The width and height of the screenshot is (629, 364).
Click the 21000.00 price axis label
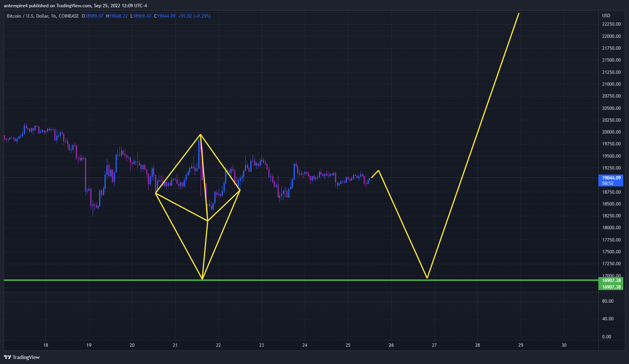(611, 84)
